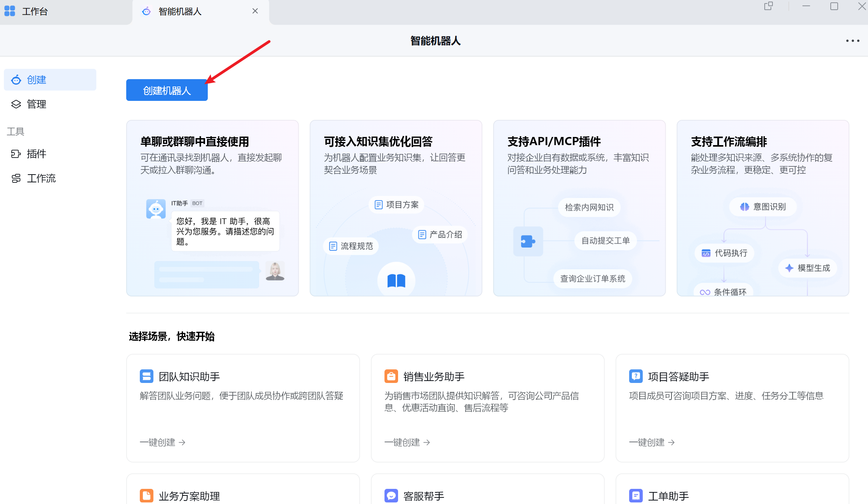The image size is (868, 504).
Task: Switch to the 工作台 tab
Action: [x=35, y=12]
